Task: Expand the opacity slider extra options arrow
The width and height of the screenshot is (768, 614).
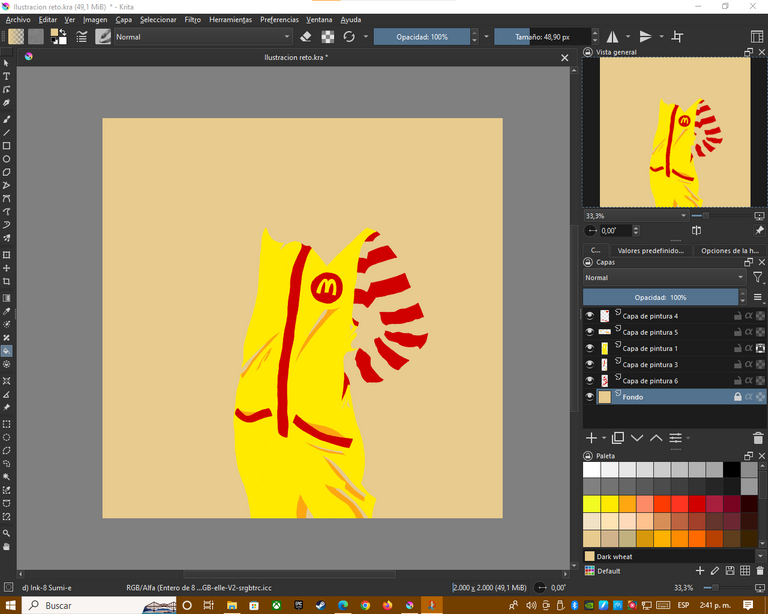Action: [x=486, y=37]
